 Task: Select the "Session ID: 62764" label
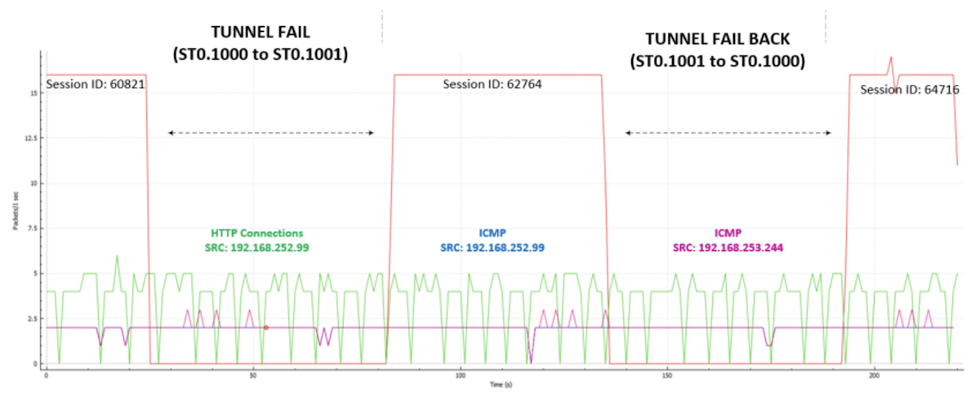pyautogui.click(x=492, y=83)
